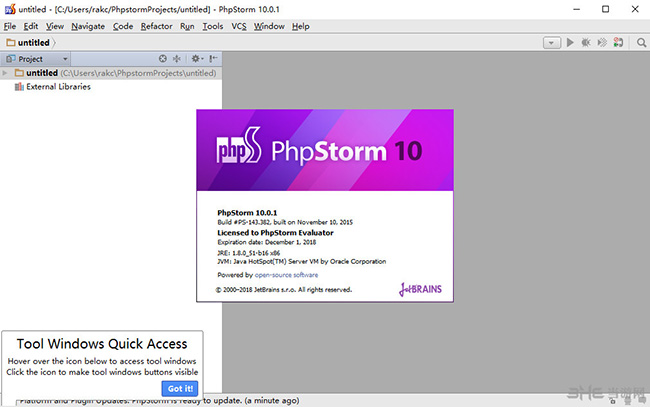Click the Collapse All icon in Project panel

tap(177, 59)
